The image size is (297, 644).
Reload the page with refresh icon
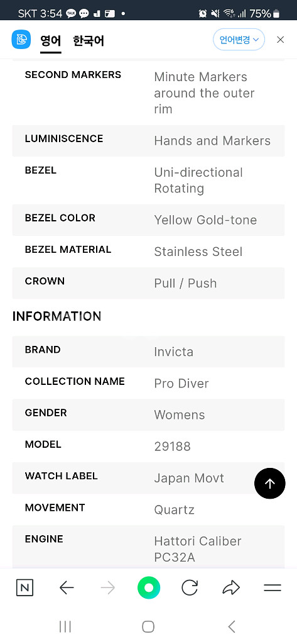(190, 588)
